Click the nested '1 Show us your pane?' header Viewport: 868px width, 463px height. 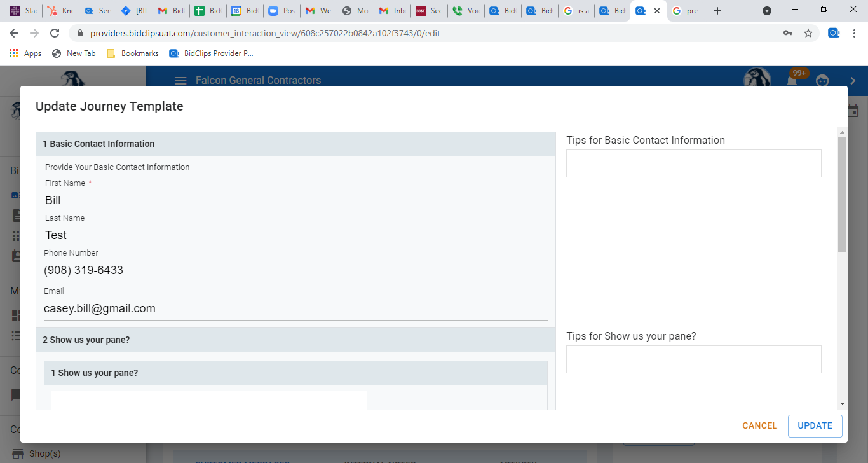pyautogui.click(x=295, y=373)
